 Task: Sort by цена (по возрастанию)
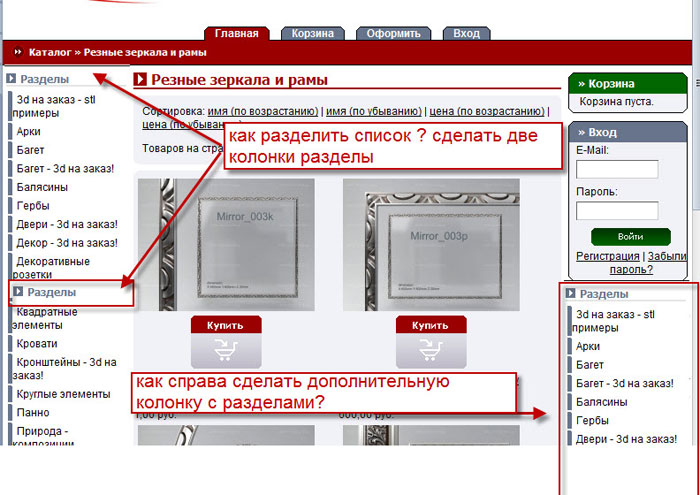click(487, 111)
